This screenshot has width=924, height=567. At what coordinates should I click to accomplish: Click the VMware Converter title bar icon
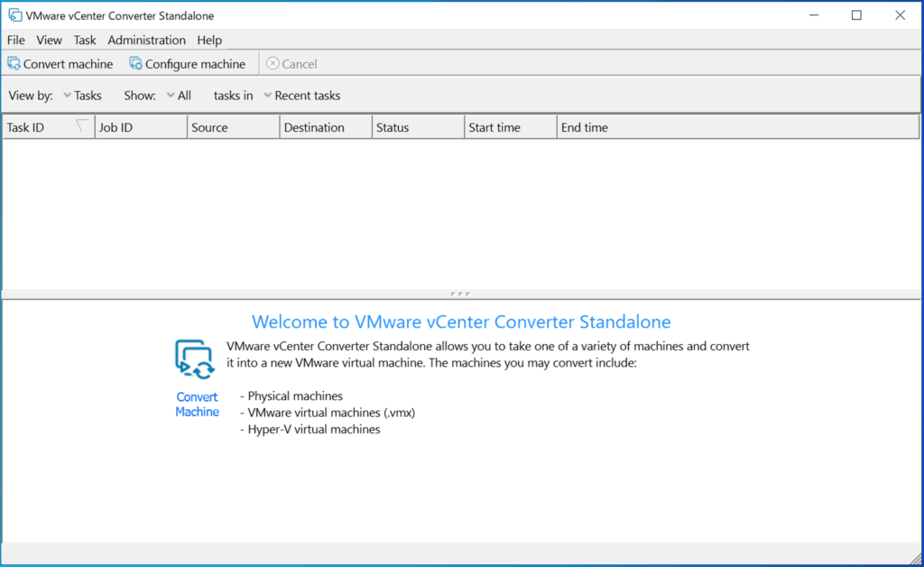(x=14, y=15)
